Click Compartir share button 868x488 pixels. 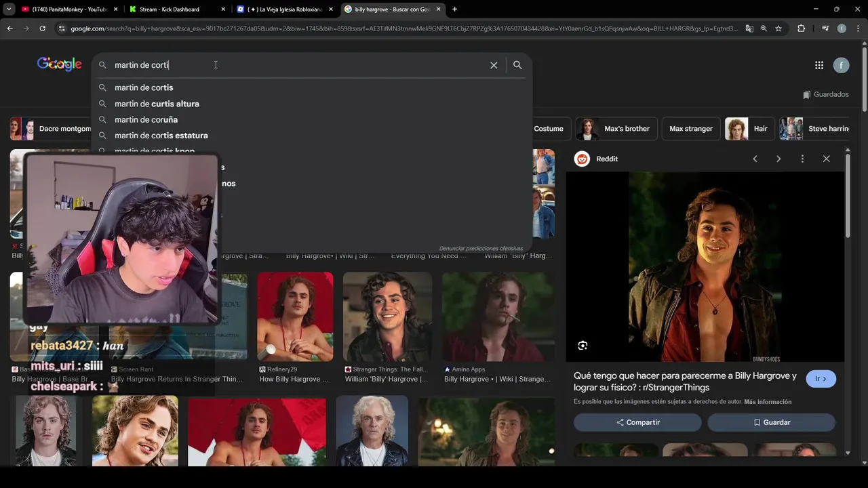point(637,422)
